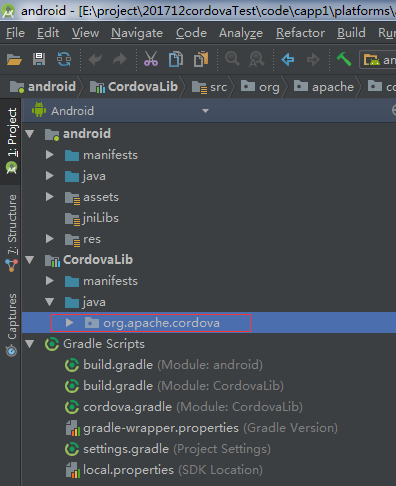Click the res folder icon

(72, 239)
